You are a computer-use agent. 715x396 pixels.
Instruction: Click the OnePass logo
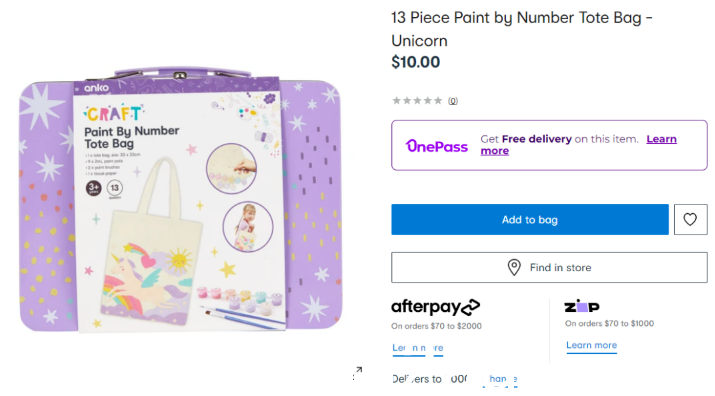tap(437, 146)
